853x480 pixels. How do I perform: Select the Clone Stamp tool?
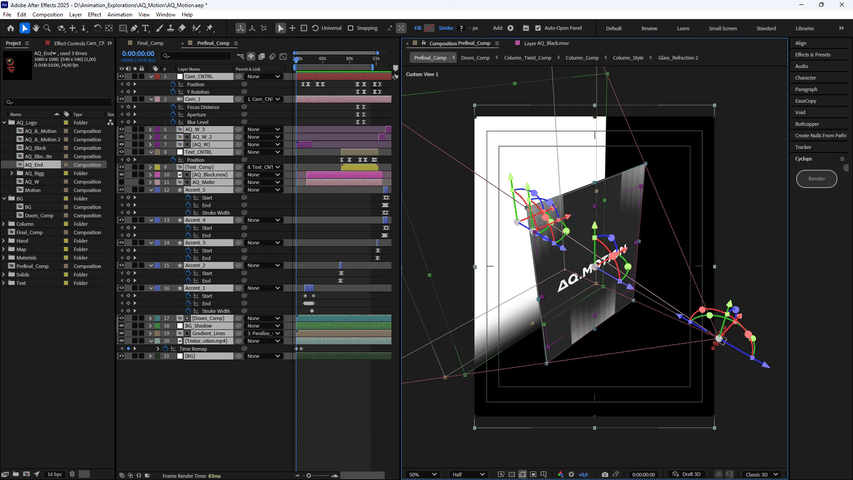170,28
